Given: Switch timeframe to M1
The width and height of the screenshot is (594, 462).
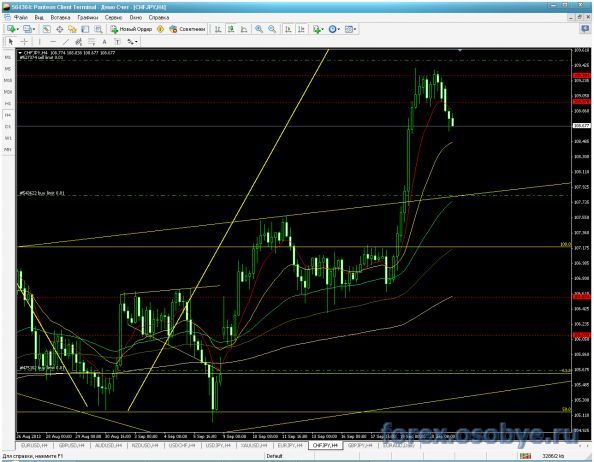Looking at the screenshot, I should [x=8, y=57].
